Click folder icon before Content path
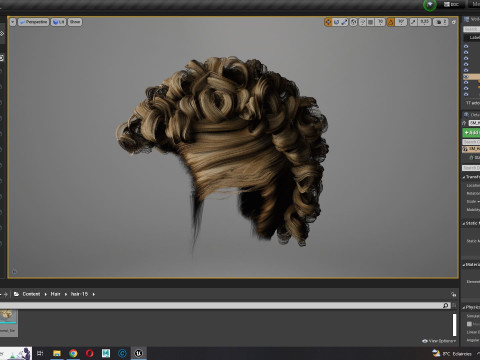Screen dimensions: 480x360 [16, 294]
